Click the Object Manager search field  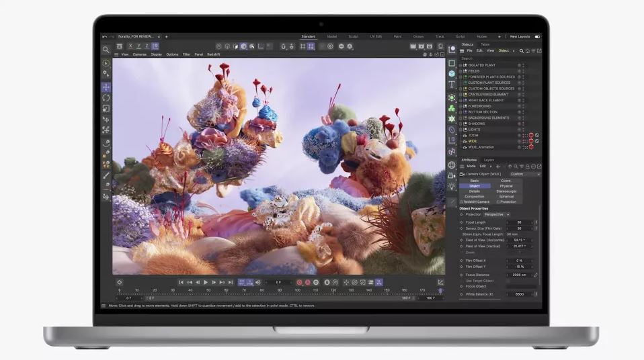click(x=499, y=58)
